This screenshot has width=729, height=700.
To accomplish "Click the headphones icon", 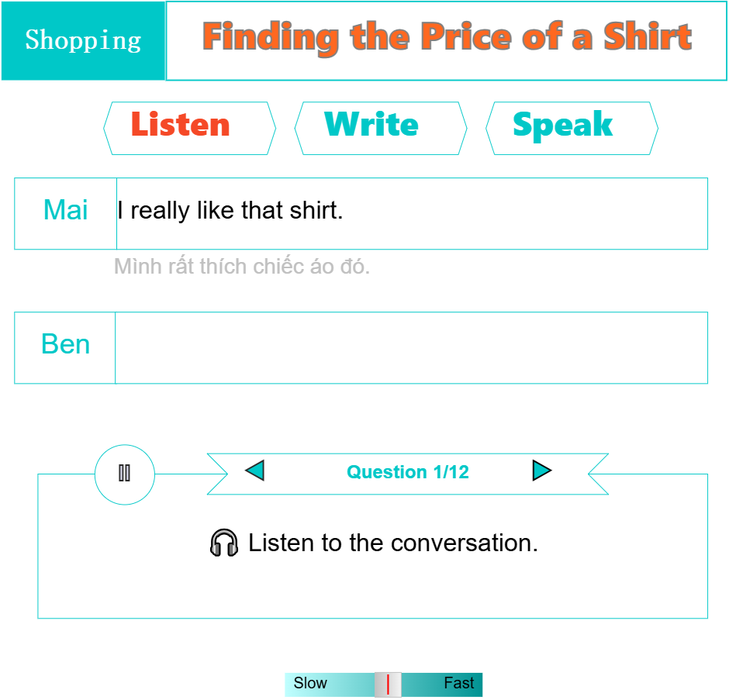I will tap(224, 543).
